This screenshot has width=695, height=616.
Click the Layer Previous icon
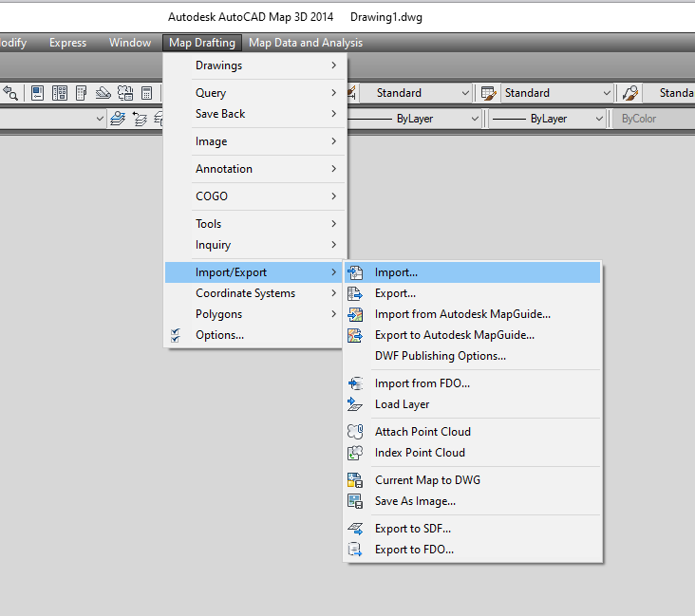140,119
